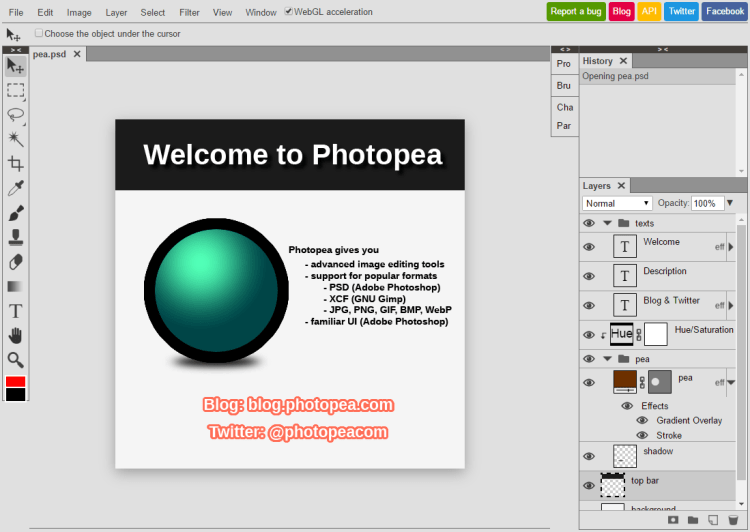Viewport: 750px width, 532px height.
Task: Click the API button
Action: [x=649, y=11]
